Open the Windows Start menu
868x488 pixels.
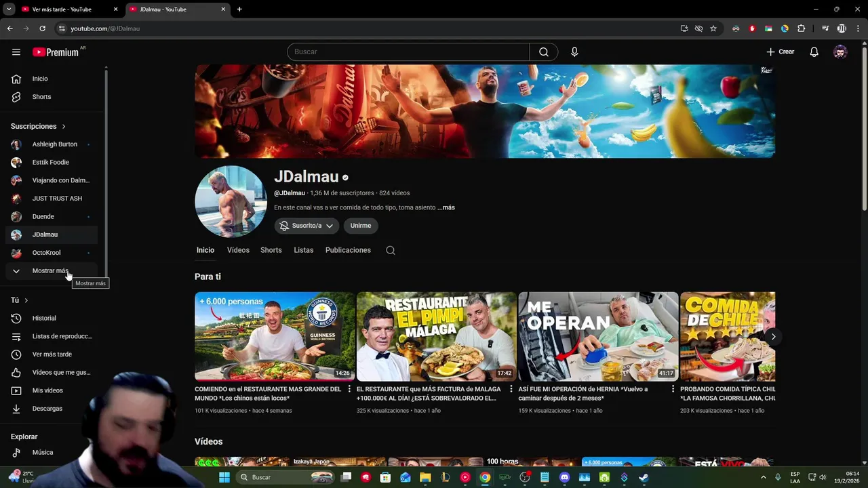click(224, 477)
